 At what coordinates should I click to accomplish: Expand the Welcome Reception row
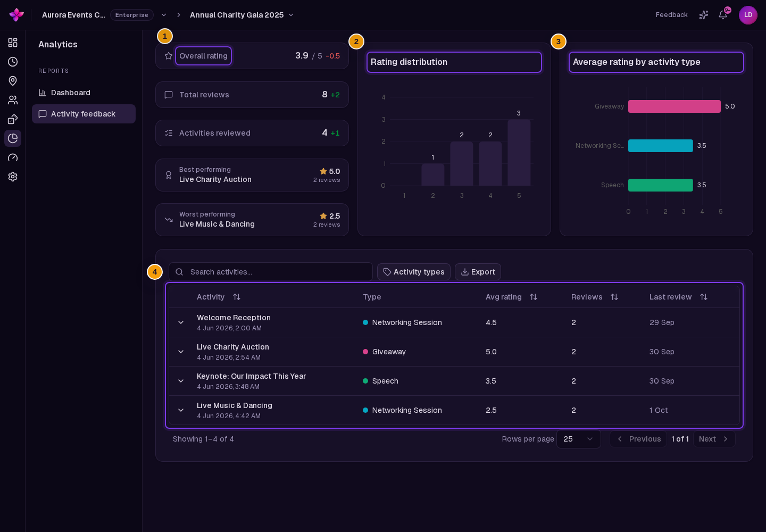(x=181, y=322)
